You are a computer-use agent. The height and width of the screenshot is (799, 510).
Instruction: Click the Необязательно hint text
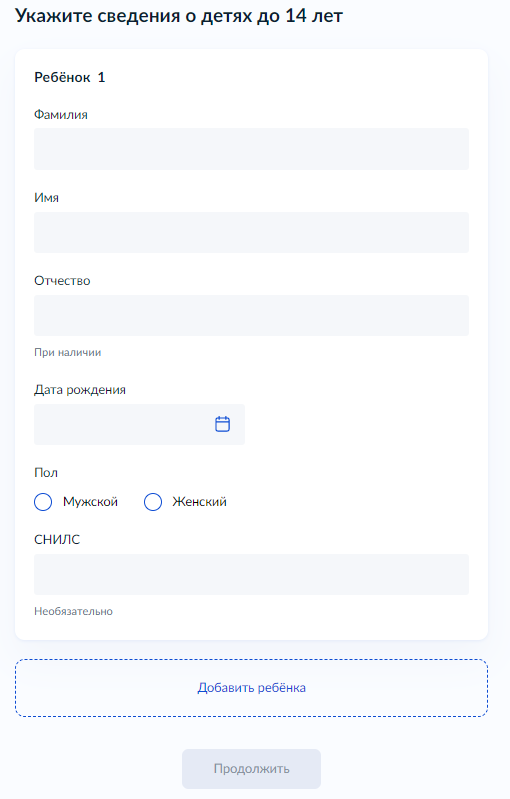click(x=73, y=611)
